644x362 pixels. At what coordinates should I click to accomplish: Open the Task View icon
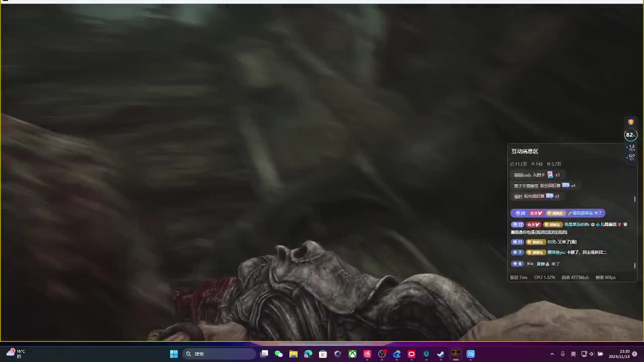[x=264, y=354]
